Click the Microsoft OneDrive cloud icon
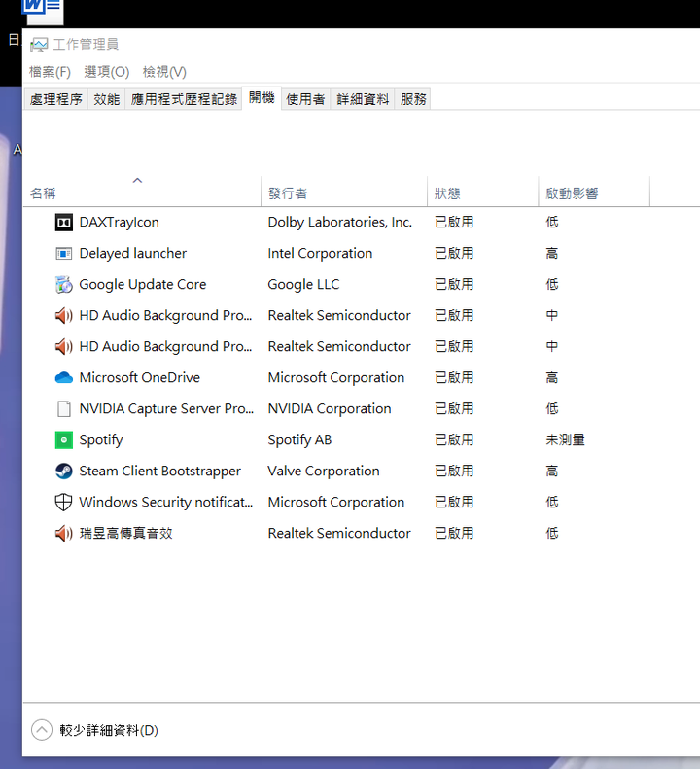This screenshot has width=700, height=769. [x=64, y=377]
